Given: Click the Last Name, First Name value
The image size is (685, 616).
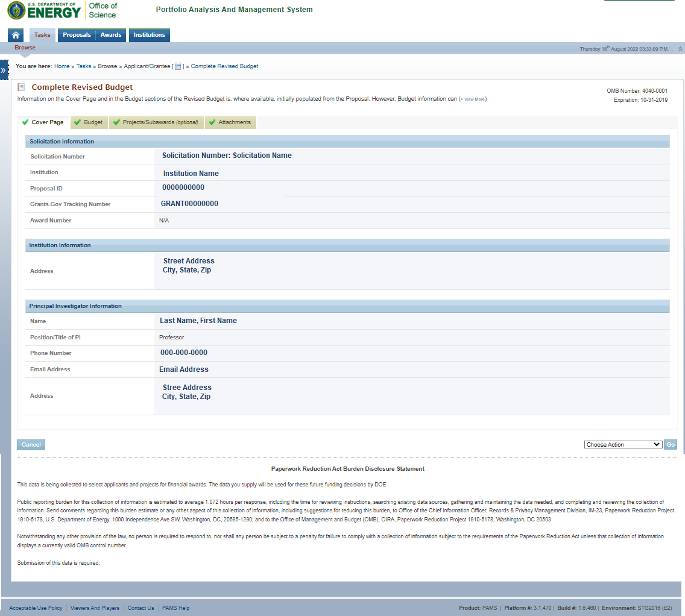Looking at the screenshot, I should [198, 321].
